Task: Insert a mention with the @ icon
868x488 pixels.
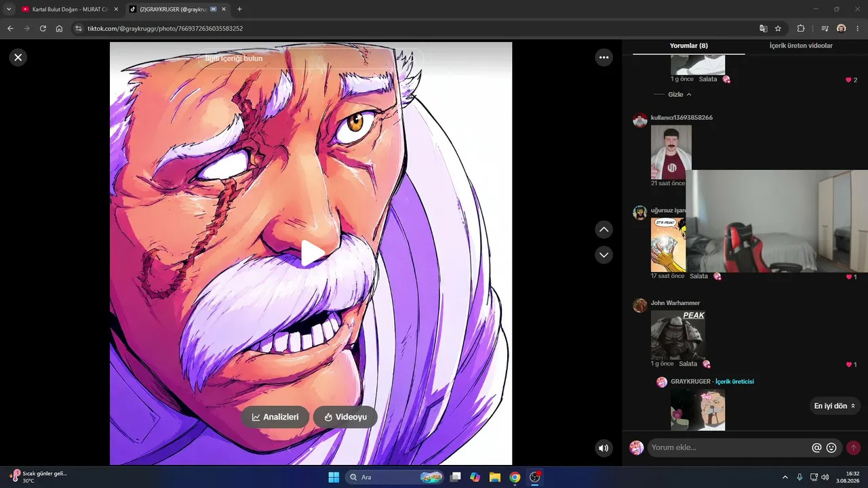Action: (816, 448)
